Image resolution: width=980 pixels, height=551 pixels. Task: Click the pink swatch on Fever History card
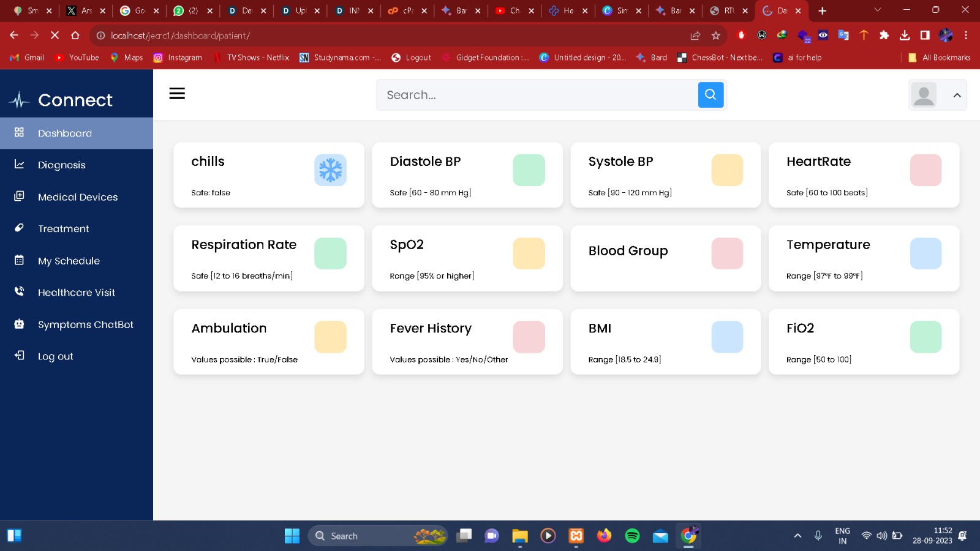(529, 337)
